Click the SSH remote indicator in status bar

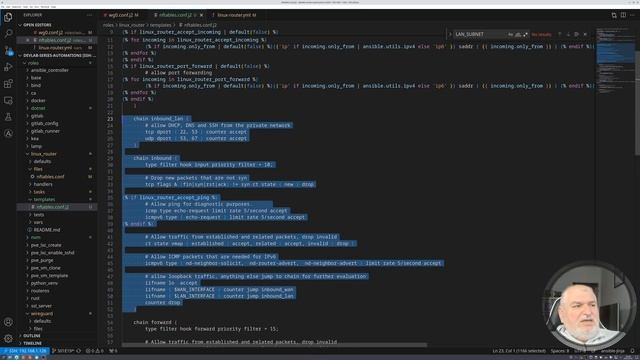(25, 351)
